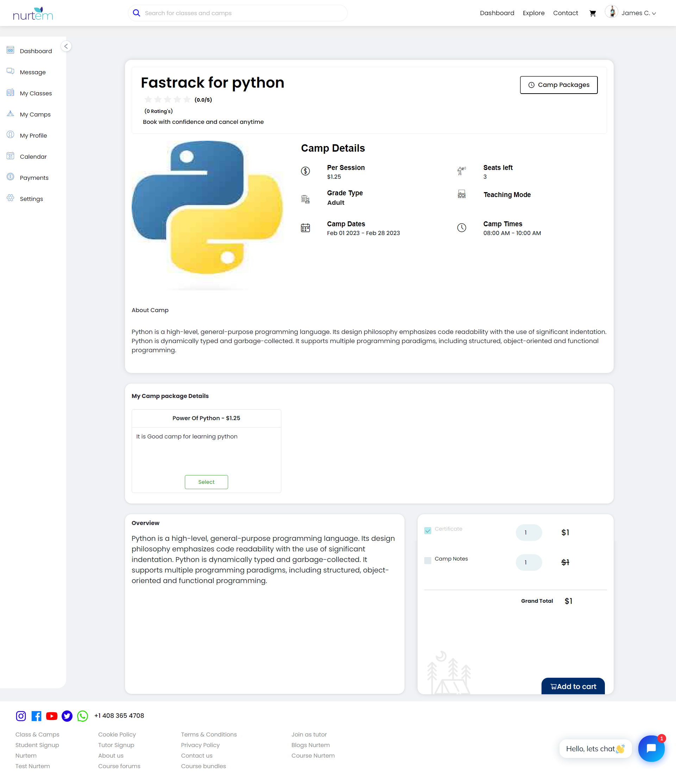Click the Instagram icon in footer

[21, 716]
